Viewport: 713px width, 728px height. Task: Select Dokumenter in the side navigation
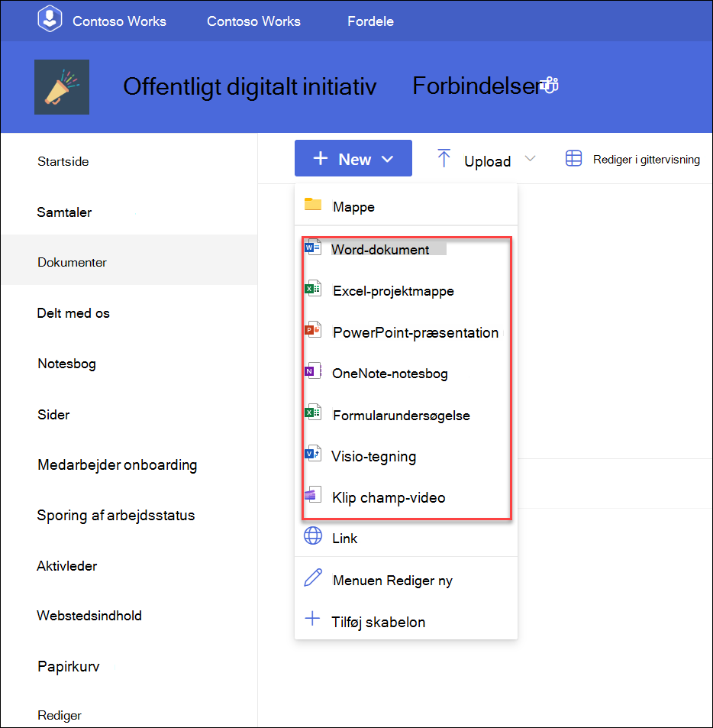tap(72, 262)
